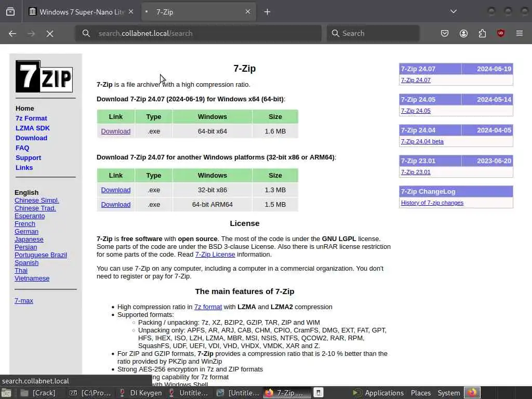Close the 7-Zip tab
This screenshot has width=532, height=399.
point(248,12)
